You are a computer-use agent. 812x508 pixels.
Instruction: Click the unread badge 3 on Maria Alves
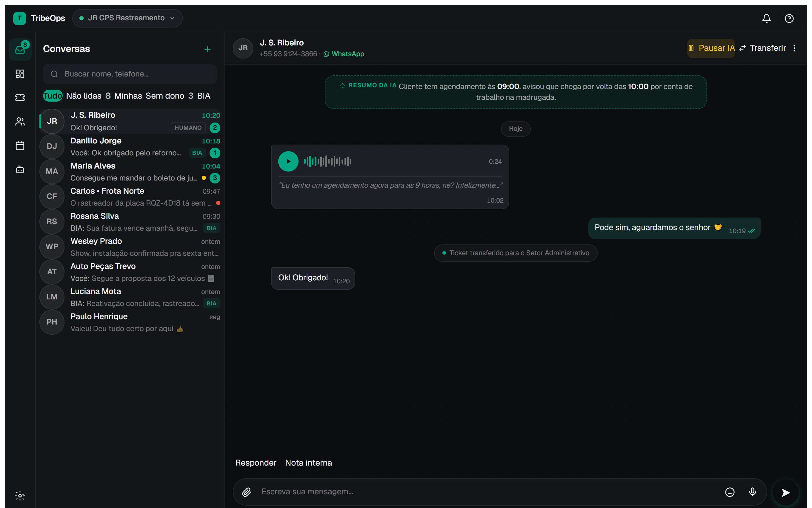click(215, 178)
